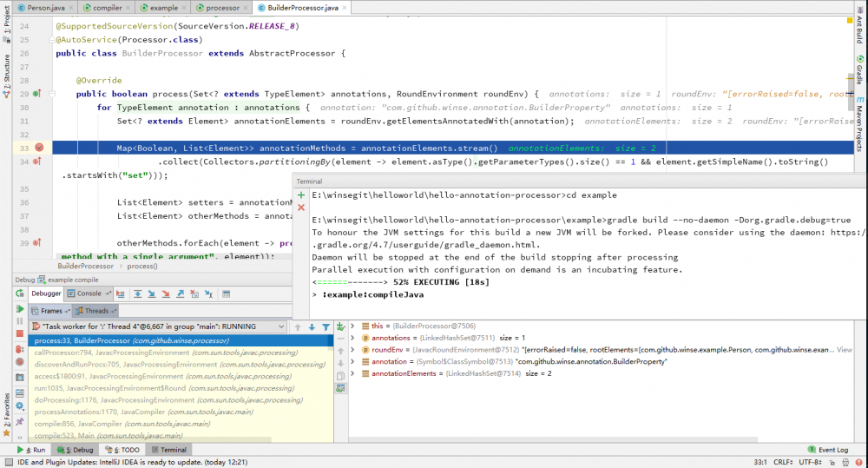Toggle the breakpoint on line 33
The height and width of the screenshot is (468, 868).
[37, 148]
